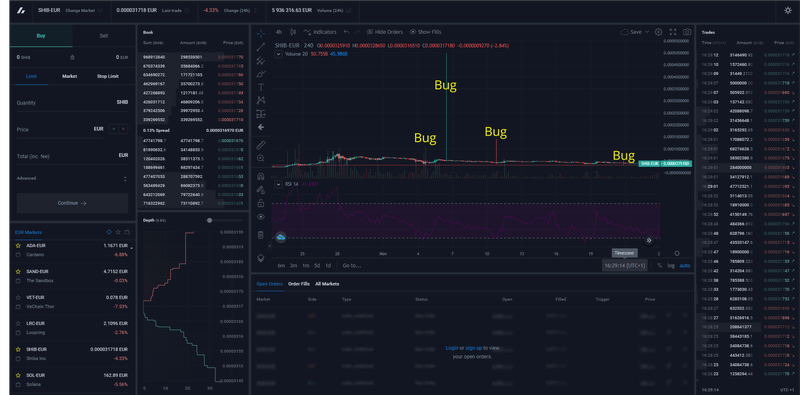Select the text annotation tool
Image resolution: width=800 pixels, height=395 pixels.
[261, 87]
